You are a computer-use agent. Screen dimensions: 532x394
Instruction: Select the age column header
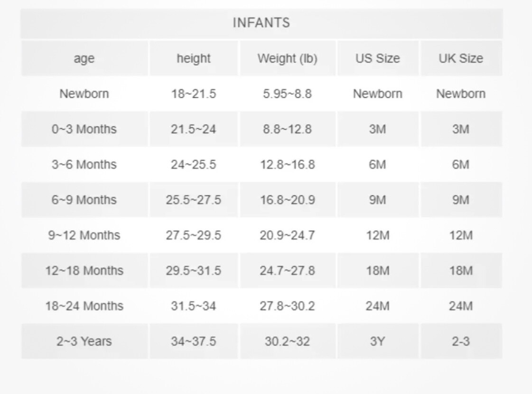(84, 58)
